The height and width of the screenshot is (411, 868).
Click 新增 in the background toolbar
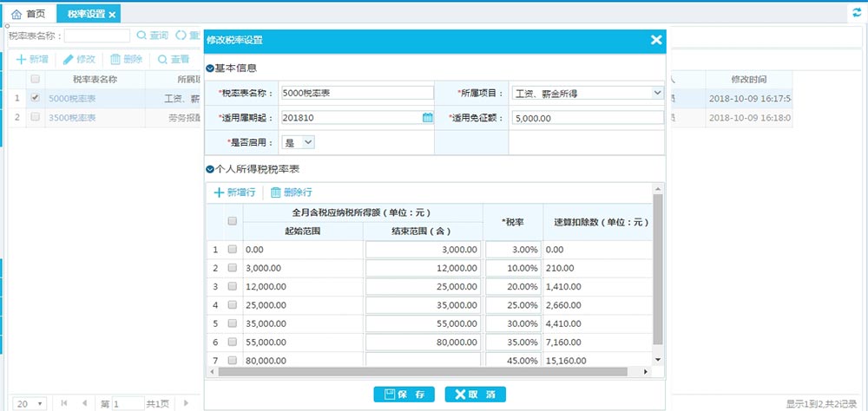pyautogui.click(x=32, y=59)
